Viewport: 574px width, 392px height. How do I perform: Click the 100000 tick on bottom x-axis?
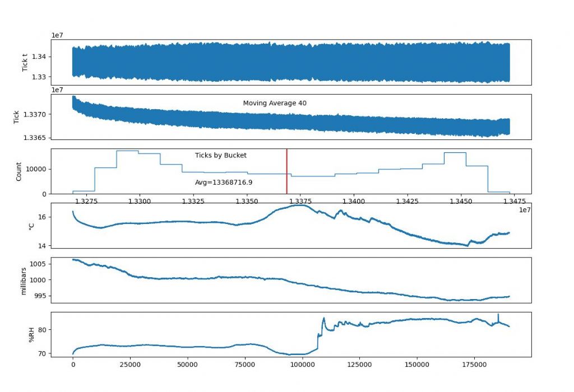pyautogui.click(x=303, y=365)
